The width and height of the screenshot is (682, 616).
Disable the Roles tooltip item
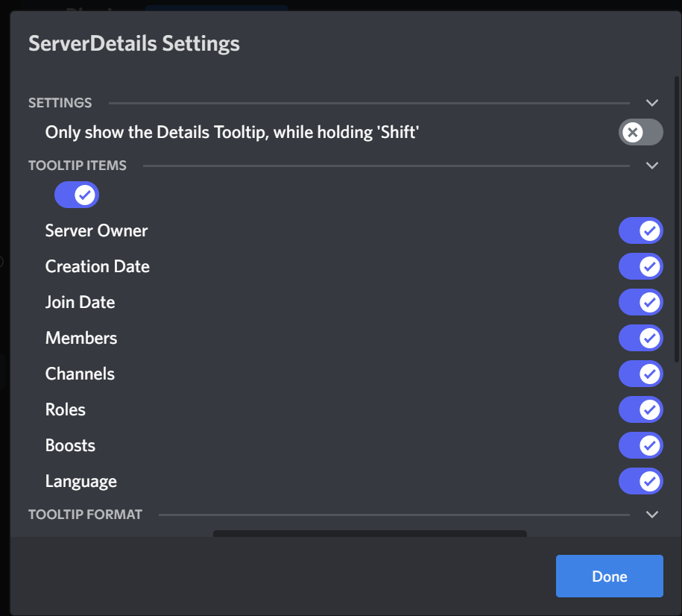pos(640,409)
